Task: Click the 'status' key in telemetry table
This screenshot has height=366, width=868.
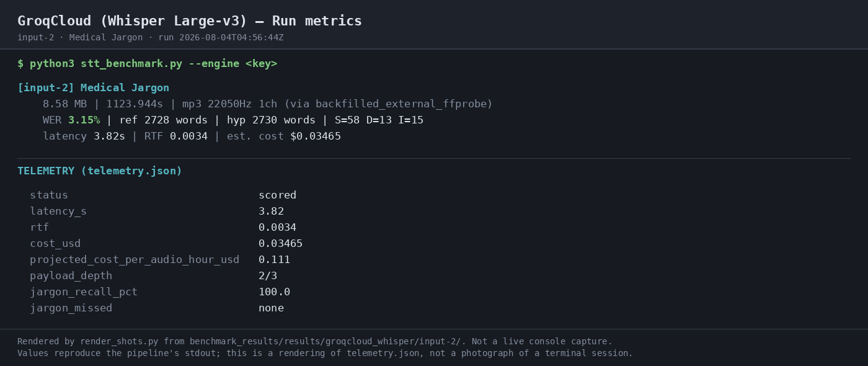Action: [x=49, y=195]
